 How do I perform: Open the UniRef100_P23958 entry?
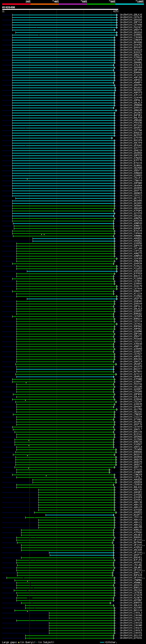(131, 278)
